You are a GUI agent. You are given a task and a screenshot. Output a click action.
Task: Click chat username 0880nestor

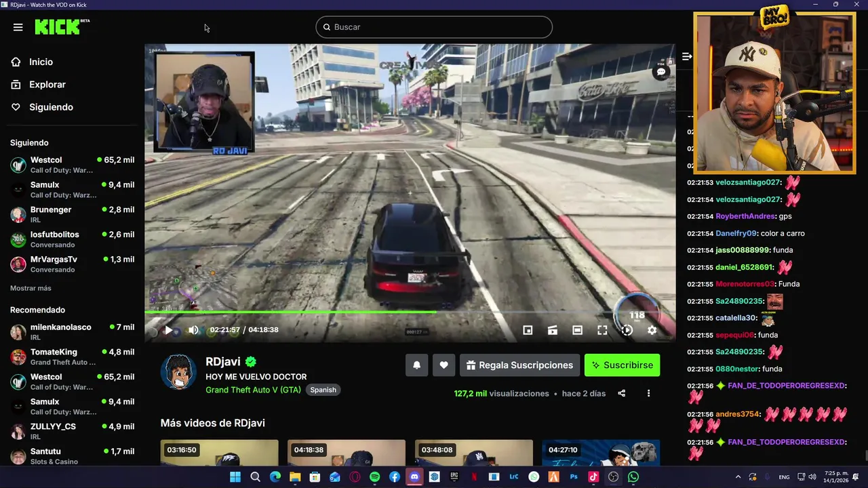737,369
